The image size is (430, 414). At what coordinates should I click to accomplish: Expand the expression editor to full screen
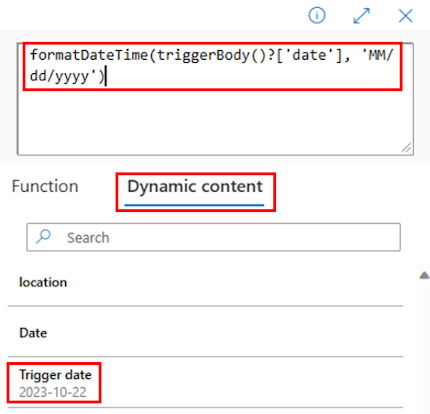coord(361,16)
